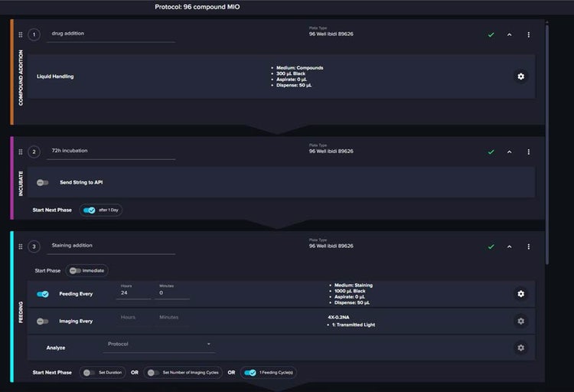This screenshot has width=574, height=392.
Task: Open more options for 72h incubation step
Action: (528, 152)
